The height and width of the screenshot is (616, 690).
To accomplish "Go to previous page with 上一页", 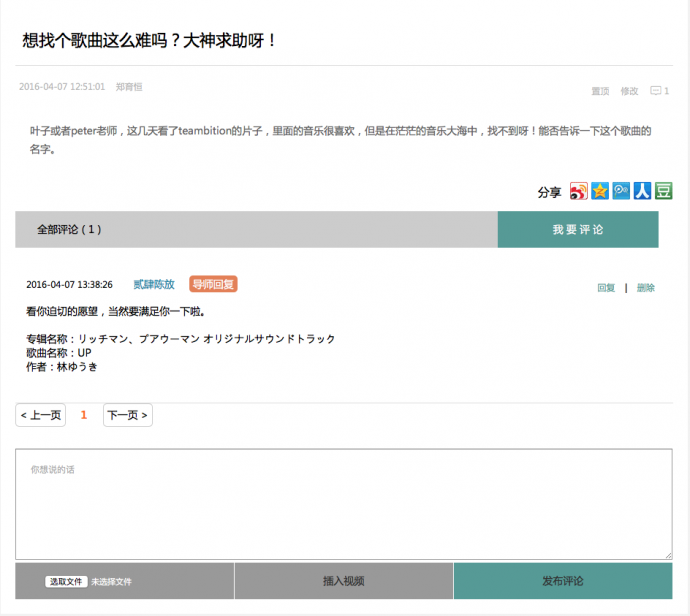I will [41, 415].
